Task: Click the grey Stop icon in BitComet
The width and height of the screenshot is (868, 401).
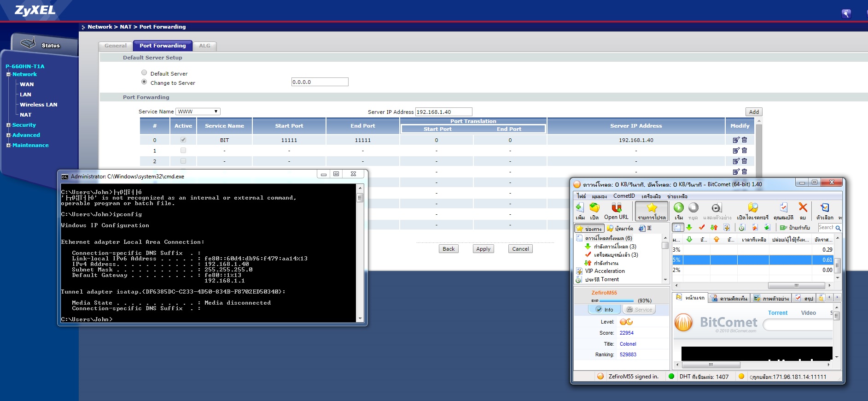Action: (693, 207)
